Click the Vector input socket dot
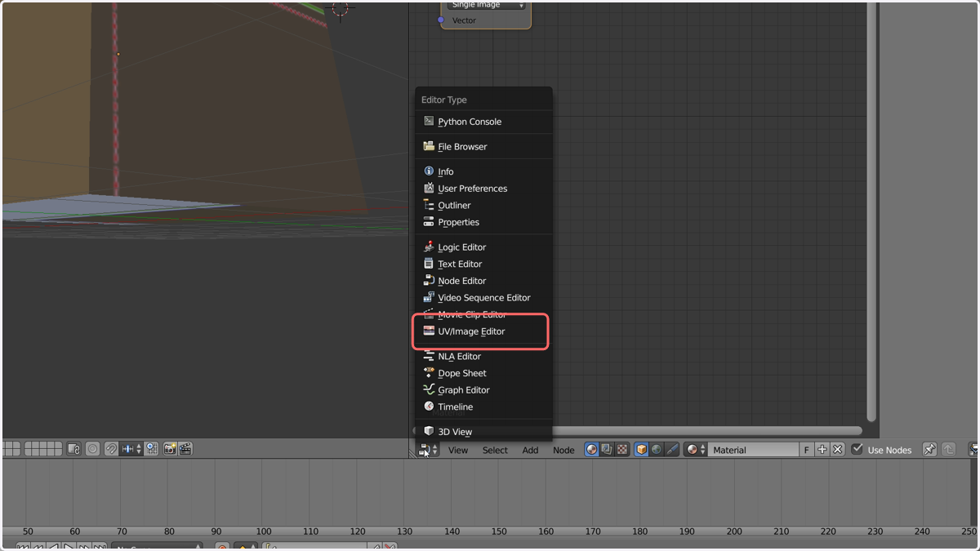The height and width of the screenshot is (551, 980). point(441,20)
